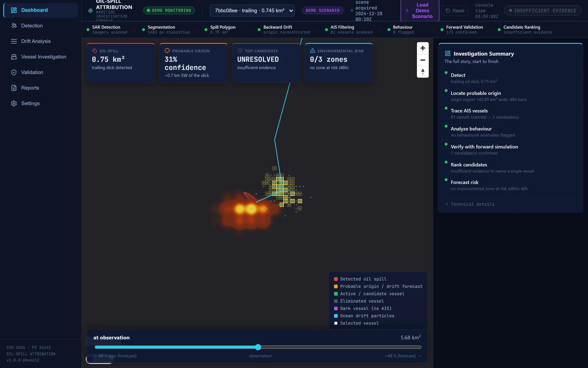Viewport: 588px width, 368px height.
Task: Click the clock icon beside scene acquired
Action: (x=352, y=11)
